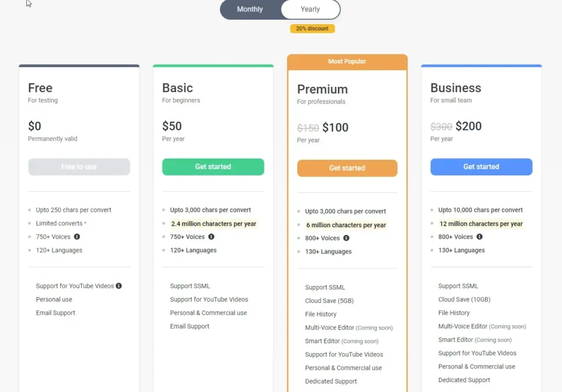Click '120+ Languages' in Basic plan
562x392 pixels.
pos(193,250)
